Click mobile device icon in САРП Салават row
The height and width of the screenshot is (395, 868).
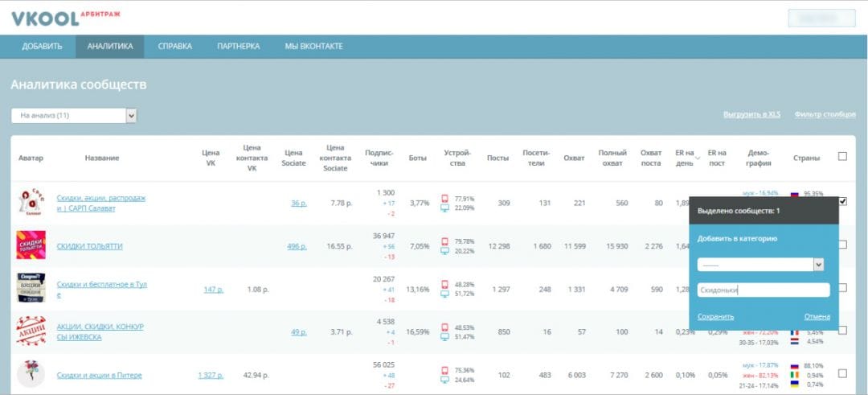[x=444, y=199]
